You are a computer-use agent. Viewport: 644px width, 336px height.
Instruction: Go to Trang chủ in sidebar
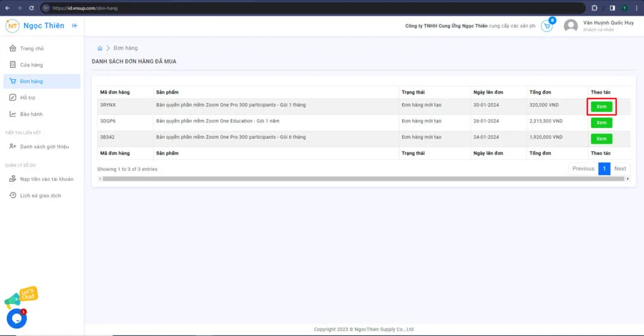click(x=31, y=48)
